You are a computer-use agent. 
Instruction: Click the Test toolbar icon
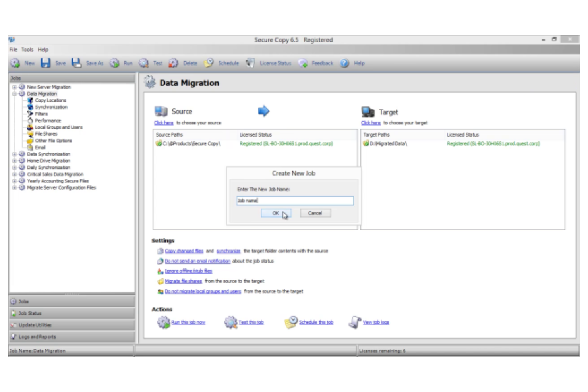click(143, 63)
